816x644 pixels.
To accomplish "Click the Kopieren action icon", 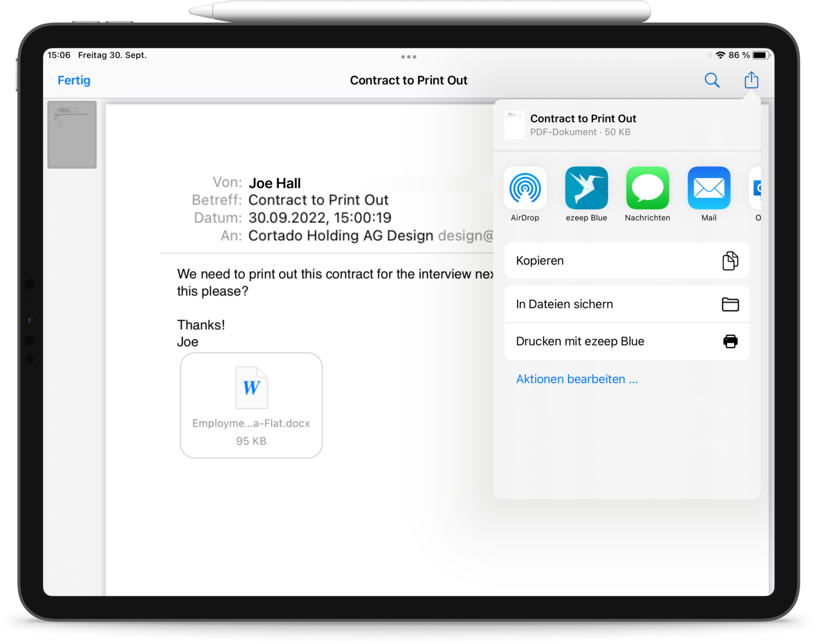I will tap(730, 261).
